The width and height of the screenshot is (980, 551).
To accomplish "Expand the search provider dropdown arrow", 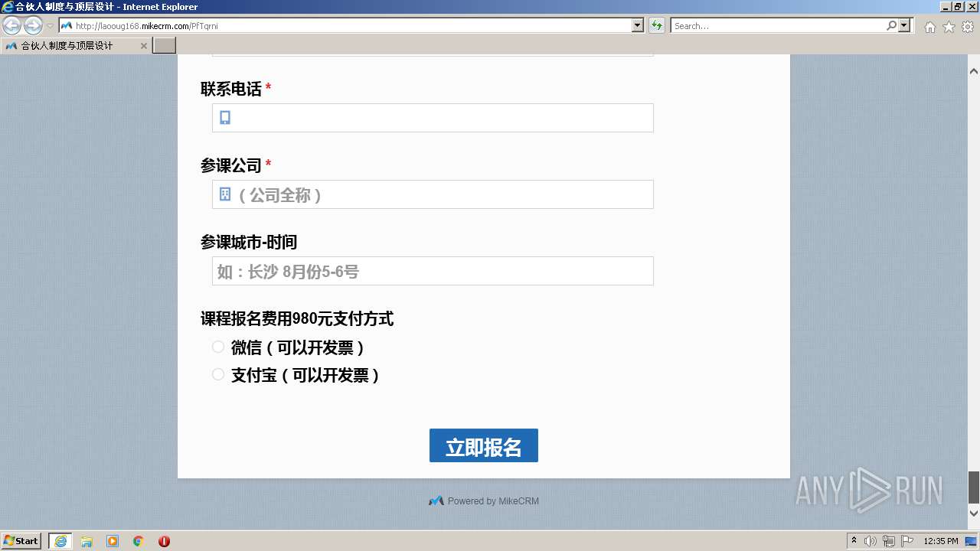I will 905,26.
